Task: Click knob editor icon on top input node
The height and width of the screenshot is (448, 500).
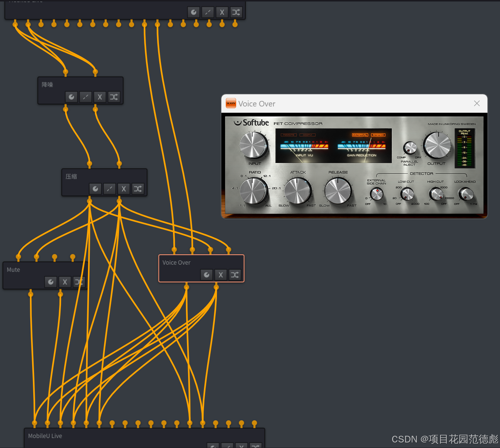Action: [194, 12]
